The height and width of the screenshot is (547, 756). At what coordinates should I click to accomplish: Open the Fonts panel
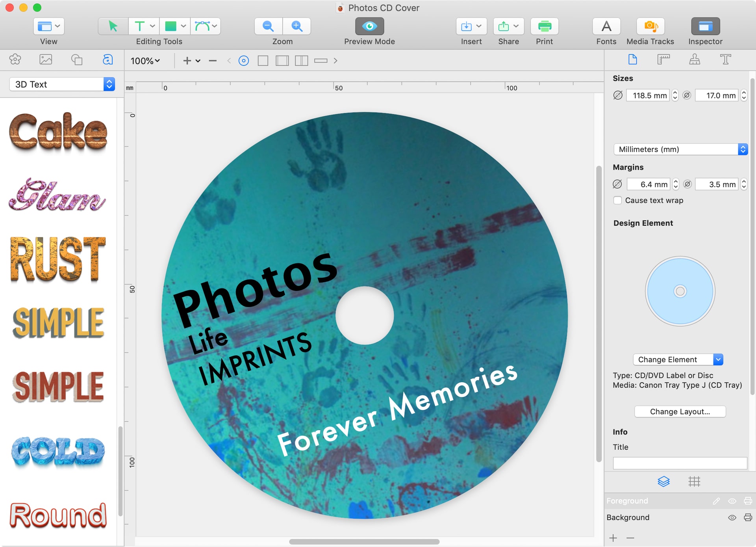[606, 26]
